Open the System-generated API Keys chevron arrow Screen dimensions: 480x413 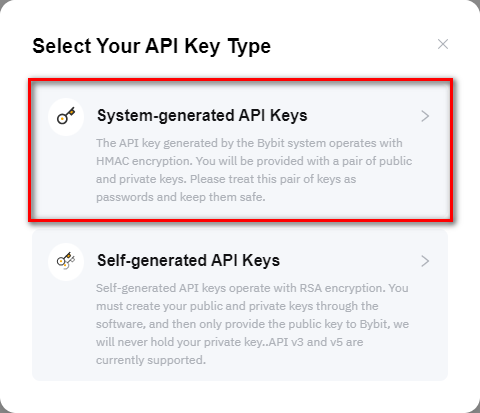pos(425,116)
